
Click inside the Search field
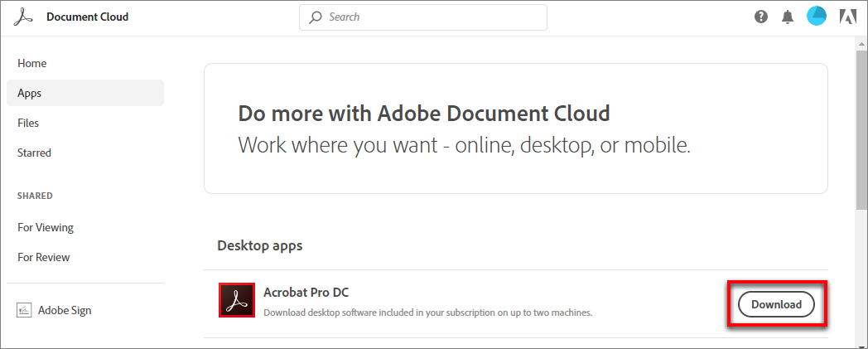pyautogui.click(x=423, y=17)
